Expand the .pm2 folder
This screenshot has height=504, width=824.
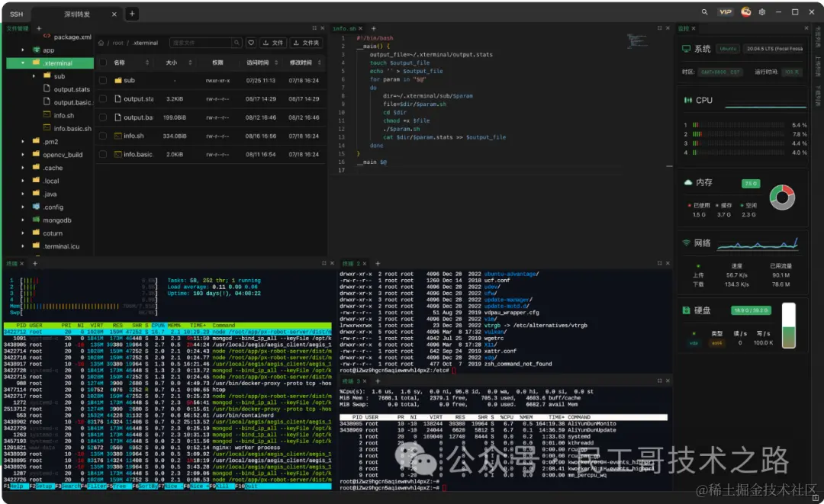tap(23, 142)
